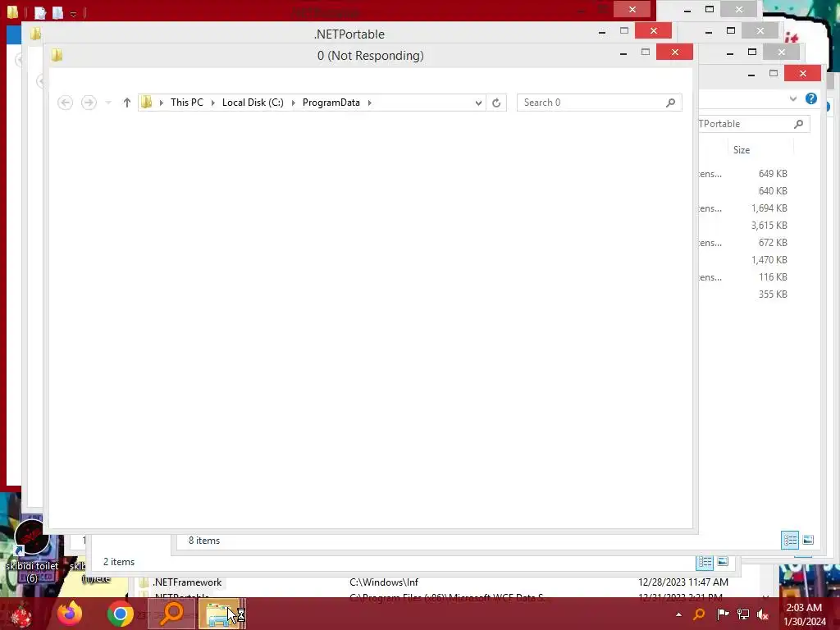840x630 pixels.
Task: Select the 3,615 KB size entry
Action: [x=769, y=225]
